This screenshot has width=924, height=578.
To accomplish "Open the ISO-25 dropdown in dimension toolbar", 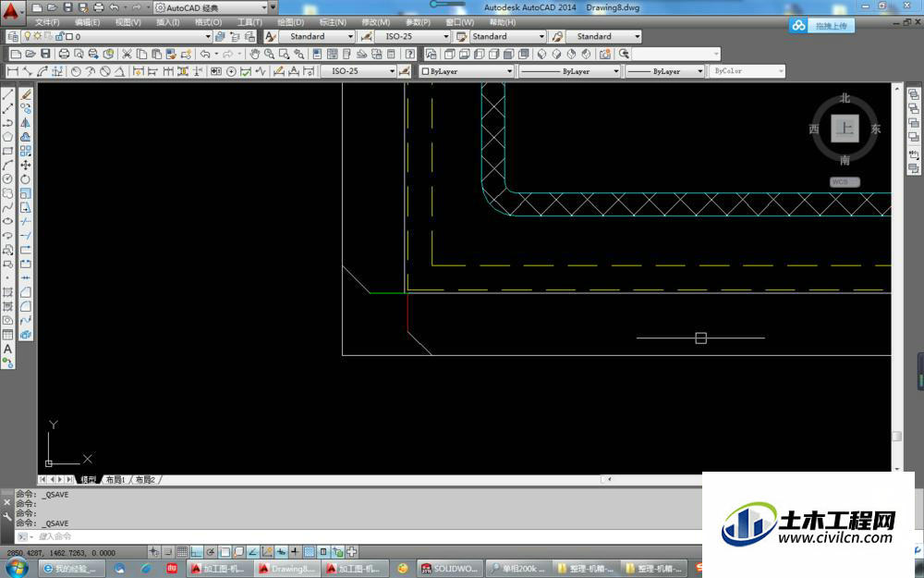I will [359, 71].
